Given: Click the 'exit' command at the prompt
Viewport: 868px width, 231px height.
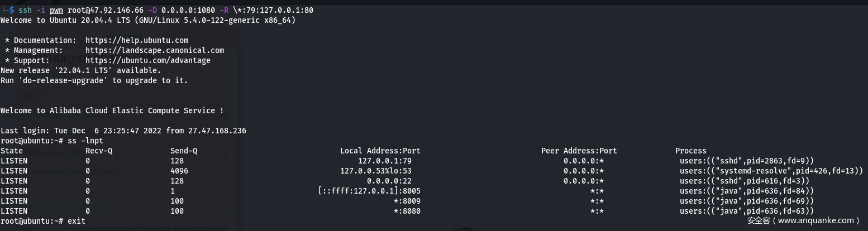Looking at the screenshot, I should pyautogui.click(x=77, y=221).
